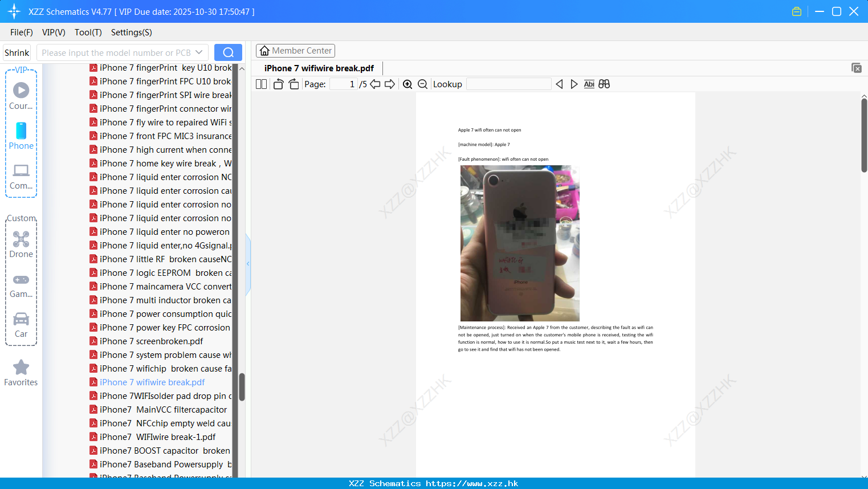Open iPhone 7 front FPC MIC3 insurance file

pos(161,136)
